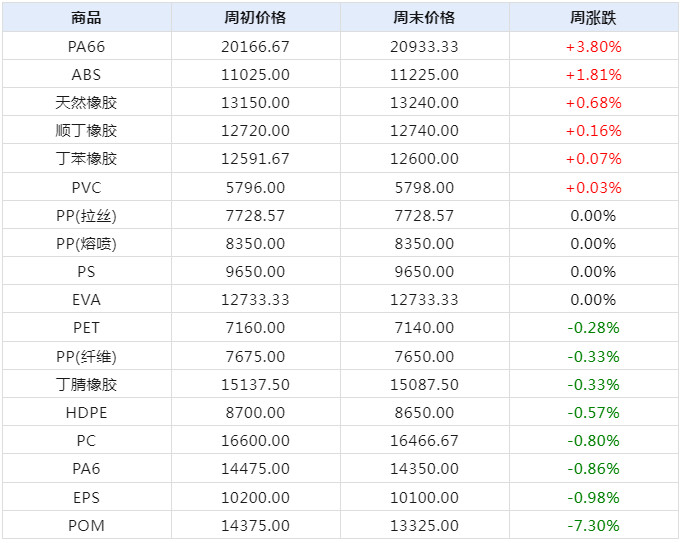Click the PA66 weekly change +3.80%

click(x=593, y=46)
